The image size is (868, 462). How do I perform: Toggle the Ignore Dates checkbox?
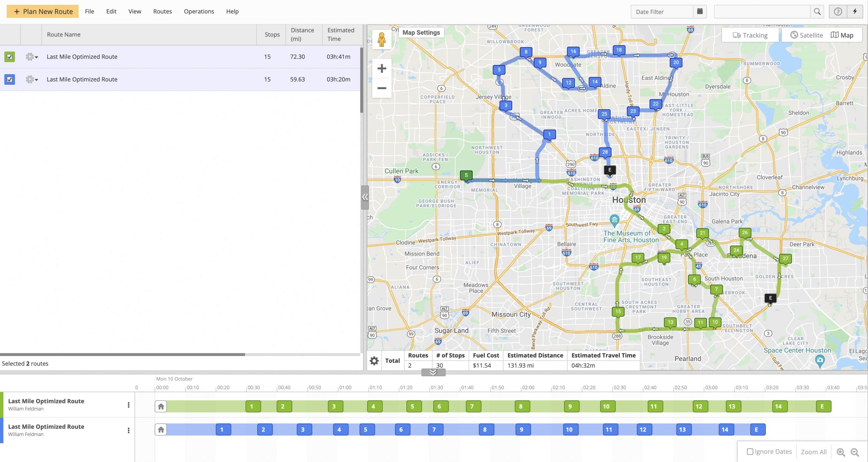[x=750, y=452]
